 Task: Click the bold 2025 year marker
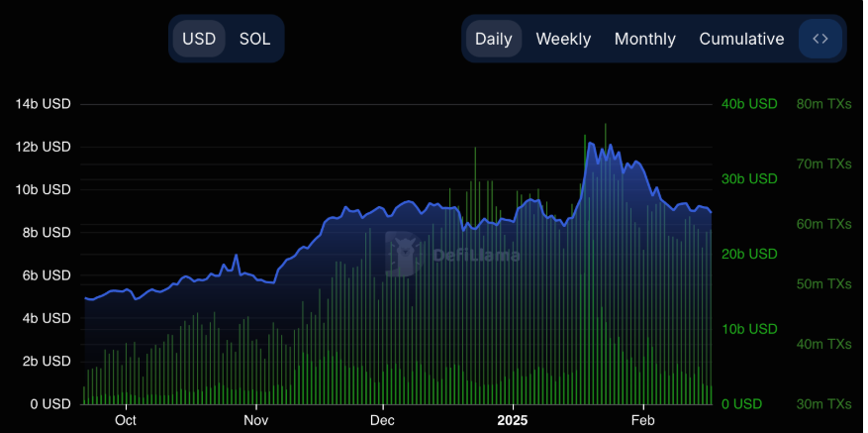click(512, 420)
